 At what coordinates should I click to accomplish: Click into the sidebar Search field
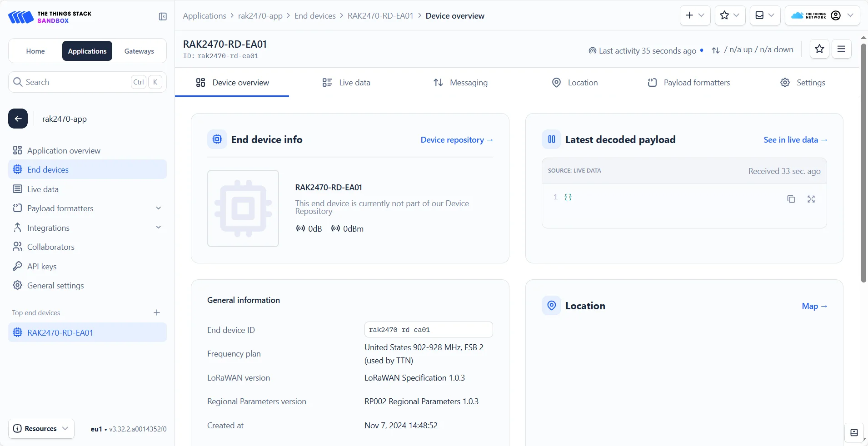tap(87, 82)
